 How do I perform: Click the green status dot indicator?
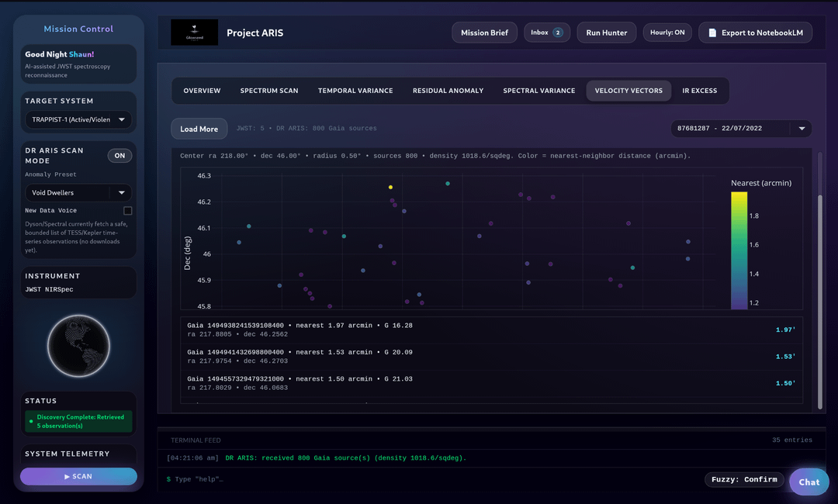31,421
